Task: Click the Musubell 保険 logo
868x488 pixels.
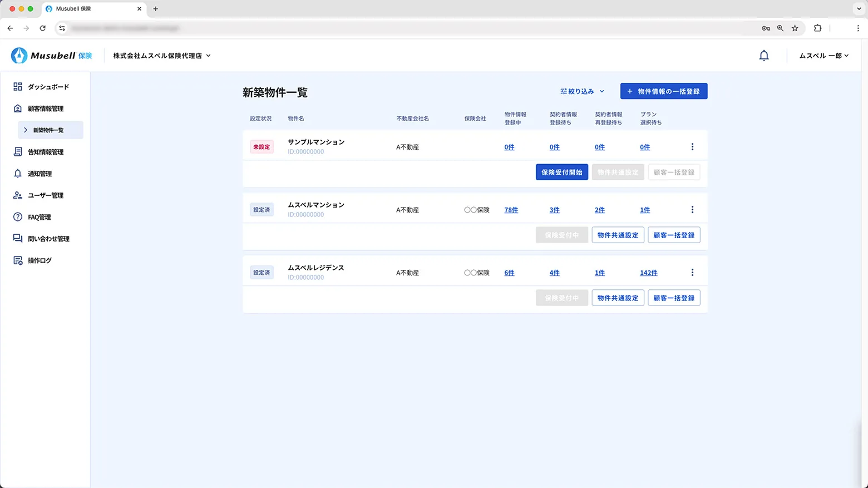Action: tap(51, 55)
